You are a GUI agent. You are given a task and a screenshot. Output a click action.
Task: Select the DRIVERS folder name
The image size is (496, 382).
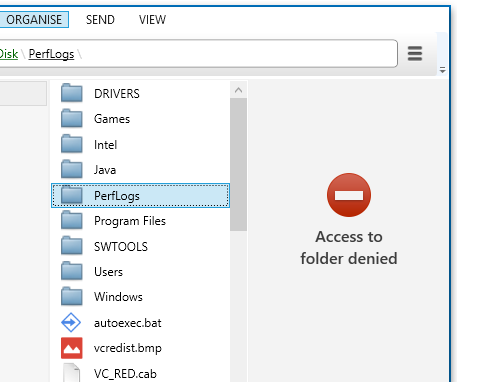click(x=117, y=94)
